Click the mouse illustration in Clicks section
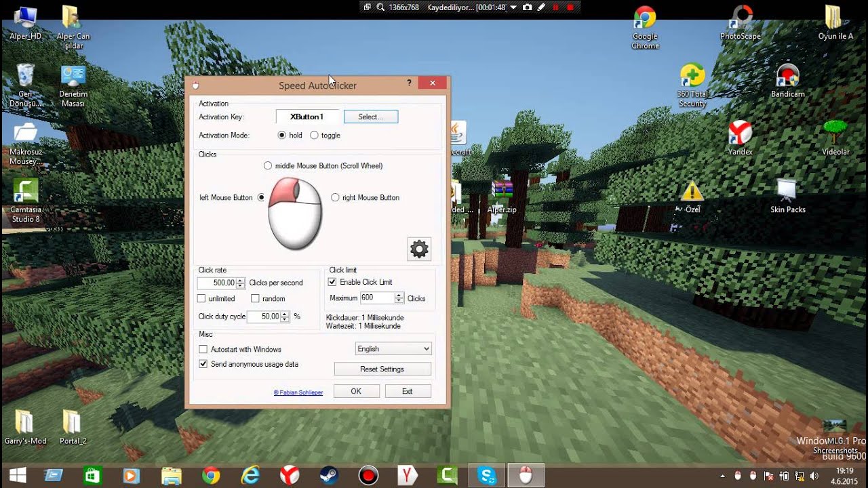This screenshot has width=868, height=488. (x=296, y=214)
